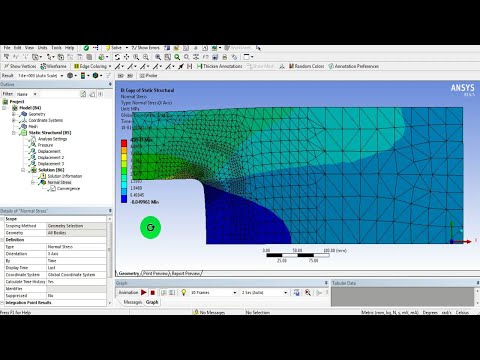Open Edge Coloring dropdown

[92, 66]
